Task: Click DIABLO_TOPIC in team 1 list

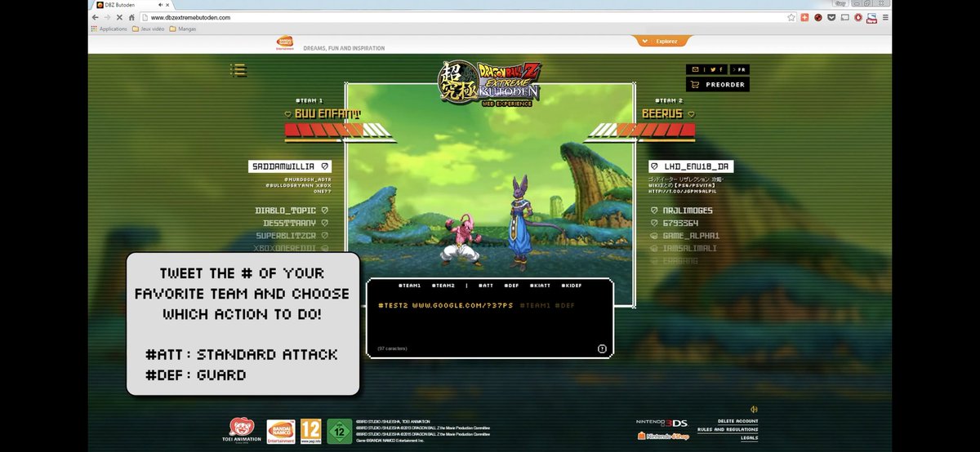Action: pyautogui.click(x=285, y=210)
